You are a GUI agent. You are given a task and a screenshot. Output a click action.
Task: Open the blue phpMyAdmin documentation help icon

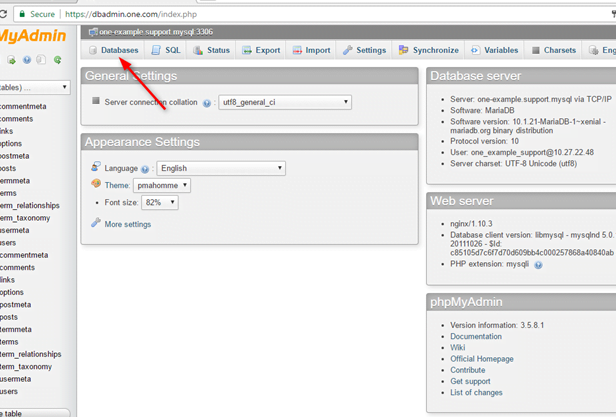pyautogui.click(x=27, y=60)
